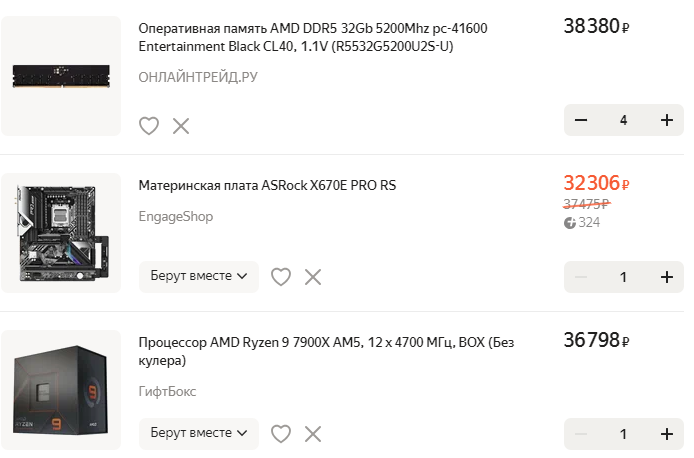Image resolution: width=694 pixels, height=458 pixels.
Task: Add Ryzen 9 7900X to favorites
Action: (281, 434)
